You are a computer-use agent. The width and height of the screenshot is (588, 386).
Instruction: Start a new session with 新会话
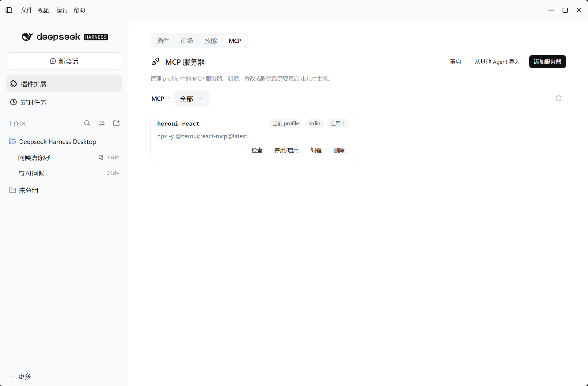click(64, 61)
